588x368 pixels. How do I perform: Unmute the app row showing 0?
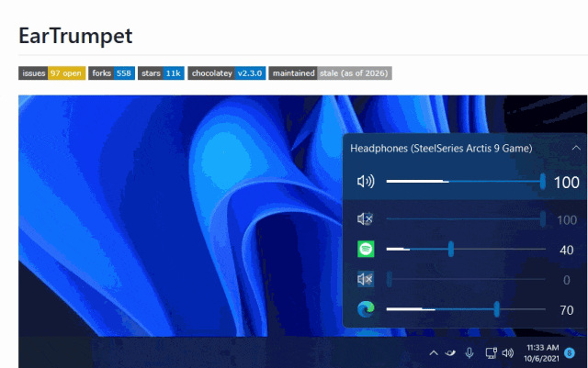click(366, 279)
